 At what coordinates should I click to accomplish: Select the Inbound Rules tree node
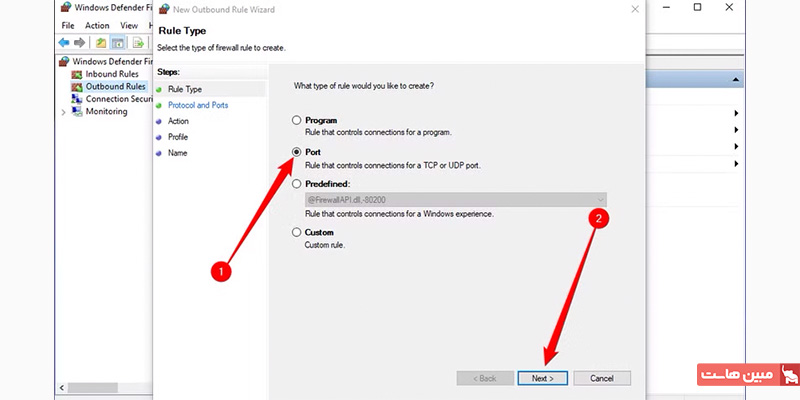click(x=112, y=74)
